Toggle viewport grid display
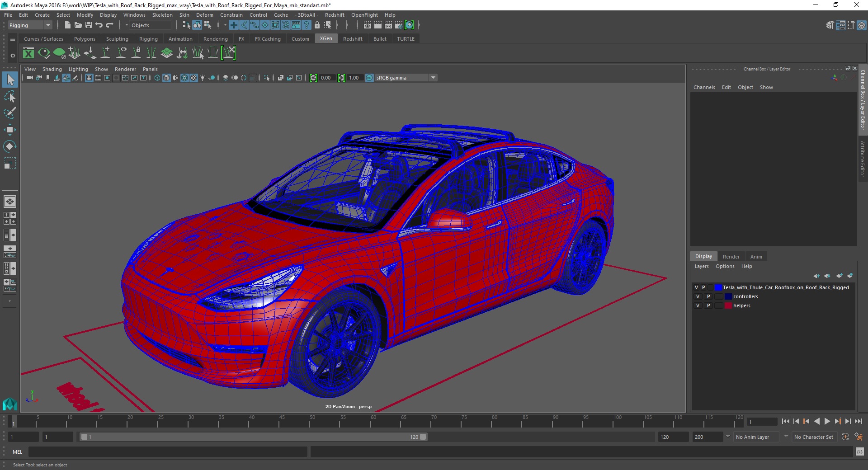 [89, 78]
